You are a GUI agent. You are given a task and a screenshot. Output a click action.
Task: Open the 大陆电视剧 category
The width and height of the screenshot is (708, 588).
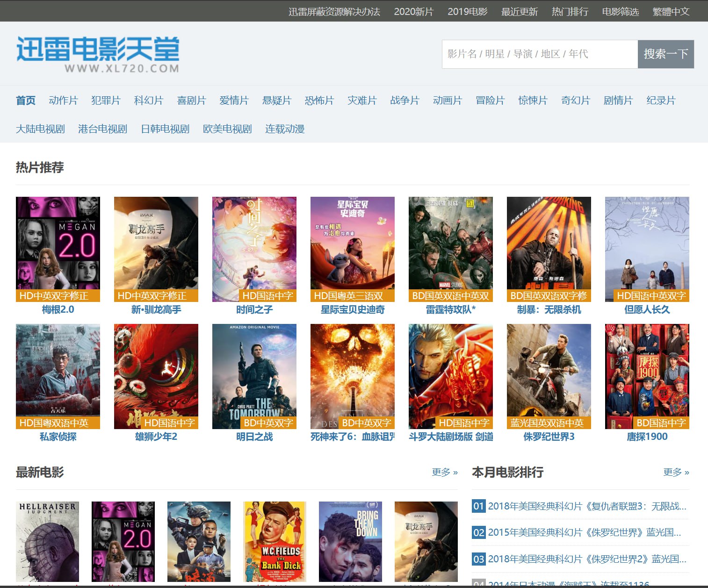pos(40,129)
